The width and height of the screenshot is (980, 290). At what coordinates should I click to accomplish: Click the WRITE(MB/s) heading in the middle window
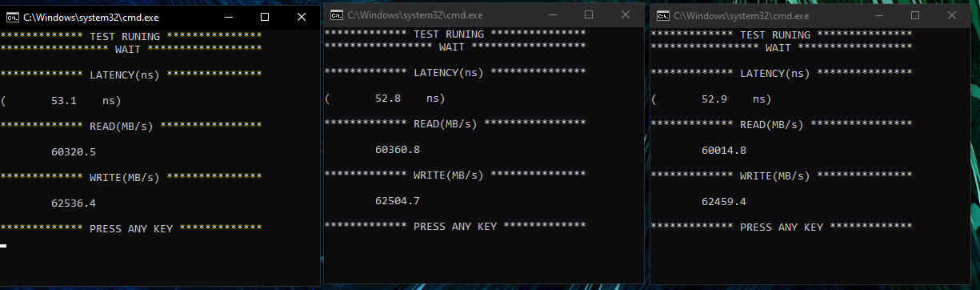click(449, 175)
